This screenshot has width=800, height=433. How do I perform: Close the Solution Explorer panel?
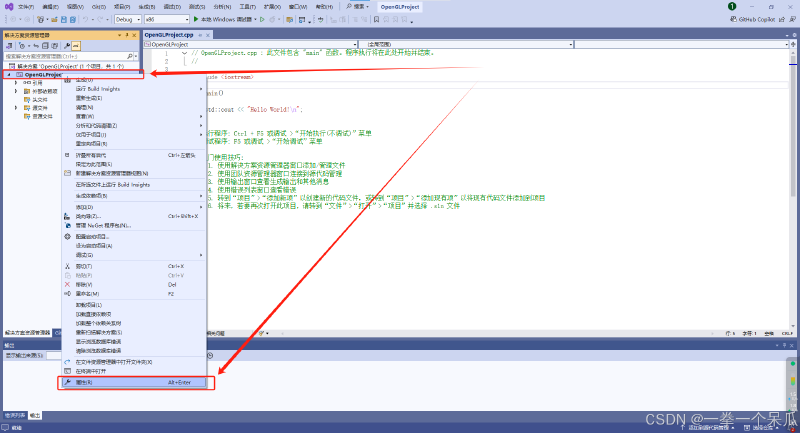tap(134, 35)
